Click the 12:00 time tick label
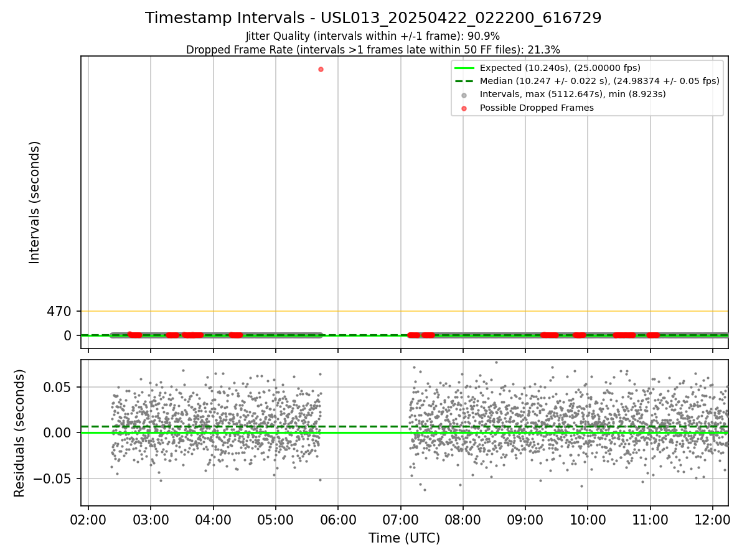 (713, 520)
